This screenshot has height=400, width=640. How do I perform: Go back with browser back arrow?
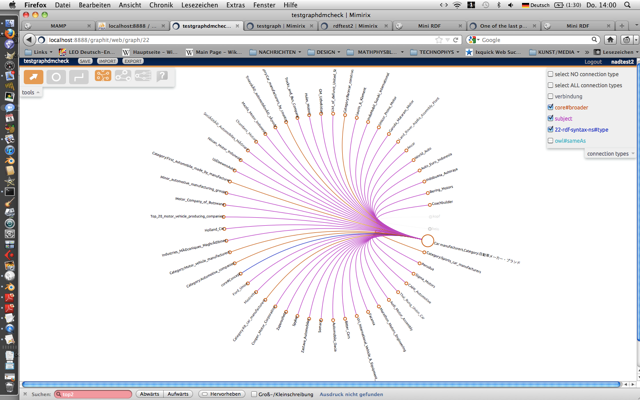(x=29, y=40)
